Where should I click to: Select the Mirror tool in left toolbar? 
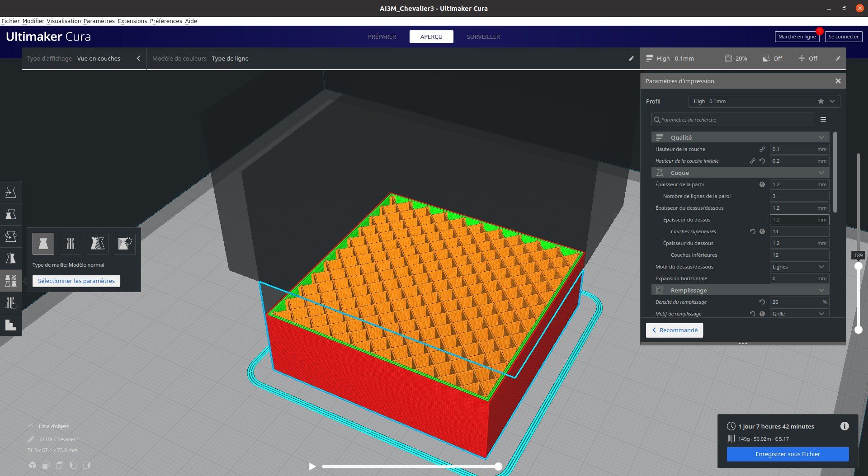pyautogui.click(x=11, y=259)
